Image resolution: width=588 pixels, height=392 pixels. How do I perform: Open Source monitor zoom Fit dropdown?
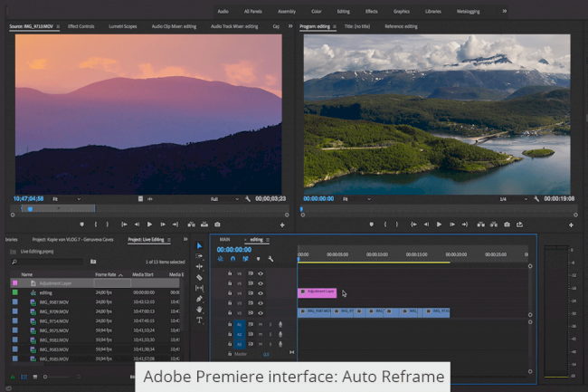[x=66, y=199]
